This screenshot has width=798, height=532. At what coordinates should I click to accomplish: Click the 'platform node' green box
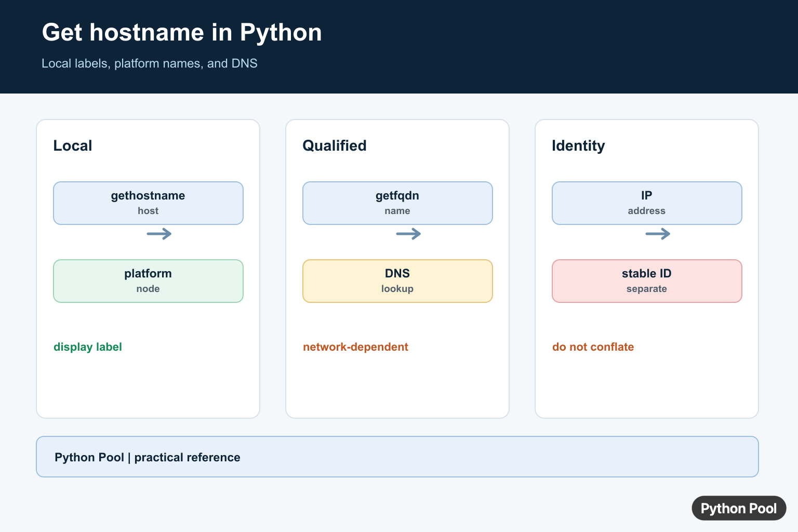click(x=148, y=281)
